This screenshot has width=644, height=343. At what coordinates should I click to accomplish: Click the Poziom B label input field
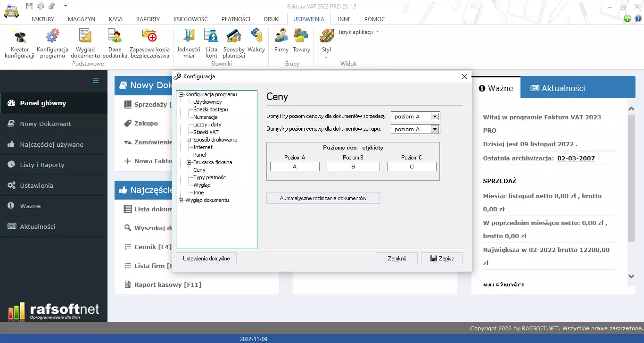353,166
